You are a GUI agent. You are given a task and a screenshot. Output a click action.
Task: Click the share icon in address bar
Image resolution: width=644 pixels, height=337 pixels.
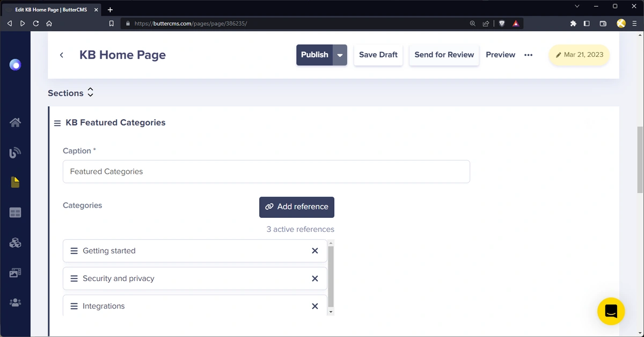(x=486, y=24)
